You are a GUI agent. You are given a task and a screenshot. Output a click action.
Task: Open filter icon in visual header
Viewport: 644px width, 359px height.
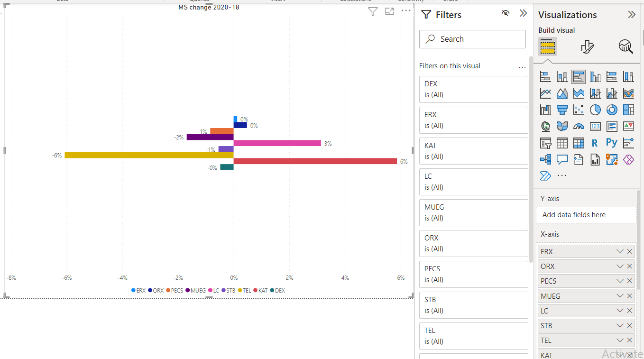[x=373, y=11]
